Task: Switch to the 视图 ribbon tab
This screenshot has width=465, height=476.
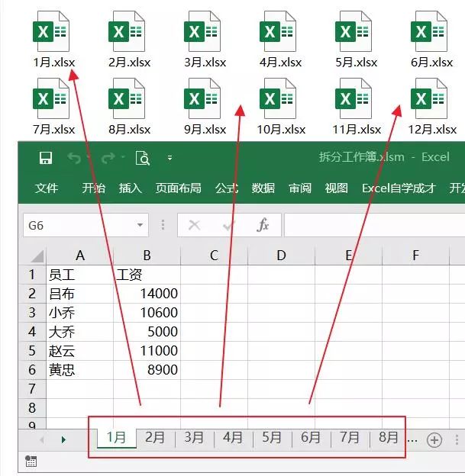Action: tap(337, 188)
